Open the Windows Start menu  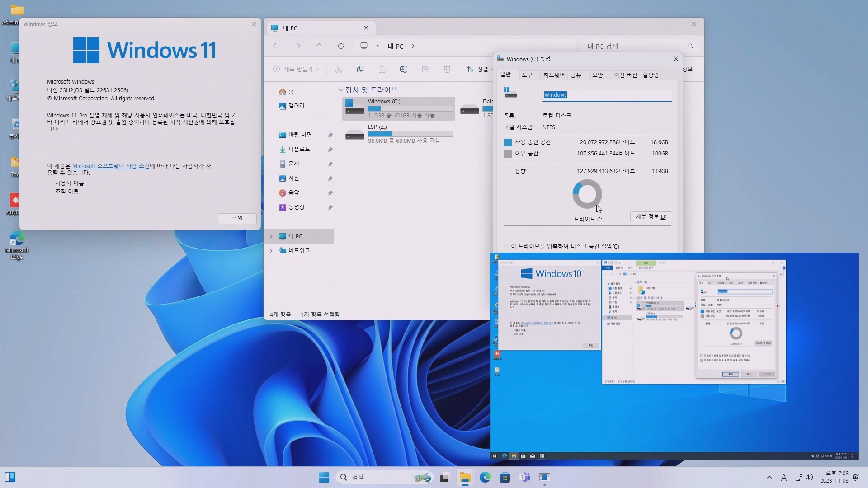[x=324, y=477]
